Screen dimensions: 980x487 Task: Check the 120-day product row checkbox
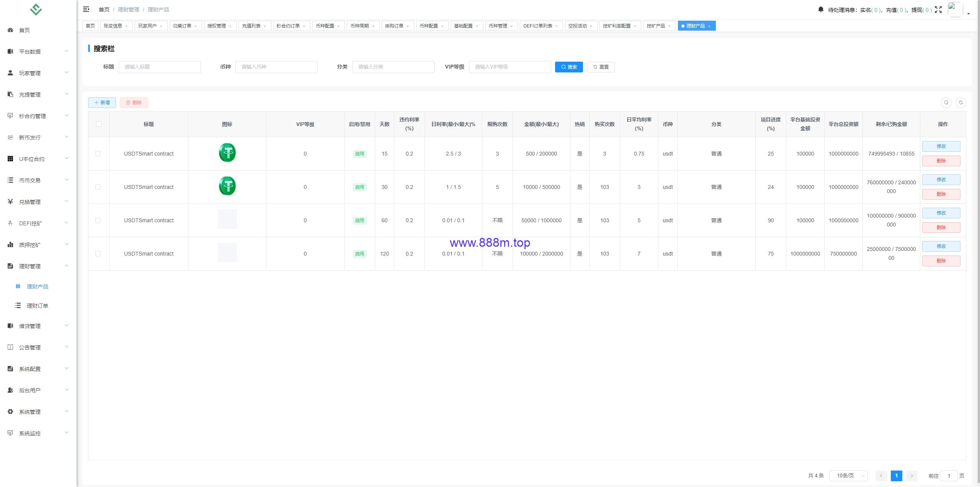click(98, 254)
